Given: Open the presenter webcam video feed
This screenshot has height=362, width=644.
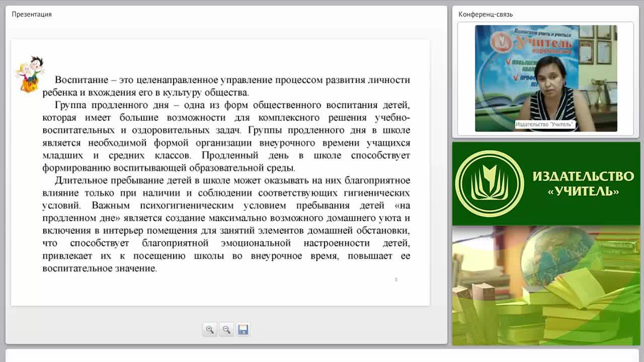Looking at the screenshot, I should (546, 78).
